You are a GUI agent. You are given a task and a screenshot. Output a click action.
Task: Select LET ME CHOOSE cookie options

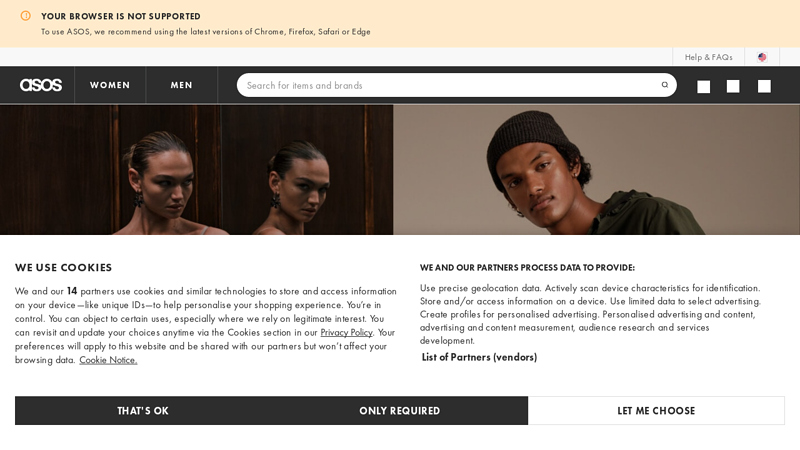coord(656,411)
